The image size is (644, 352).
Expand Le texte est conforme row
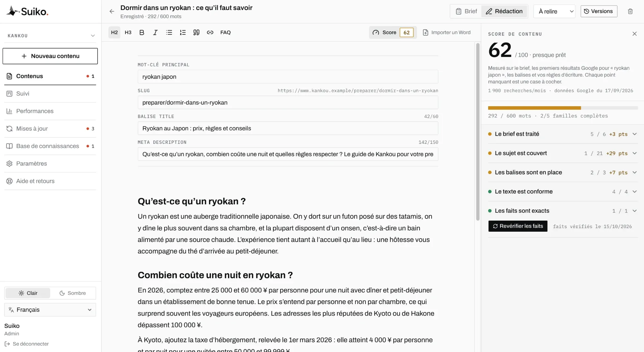click(x=563, y=192)
